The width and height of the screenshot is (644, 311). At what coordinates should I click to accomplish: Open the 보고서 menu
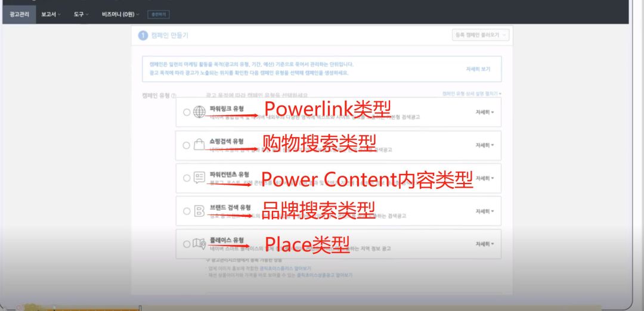51,14
